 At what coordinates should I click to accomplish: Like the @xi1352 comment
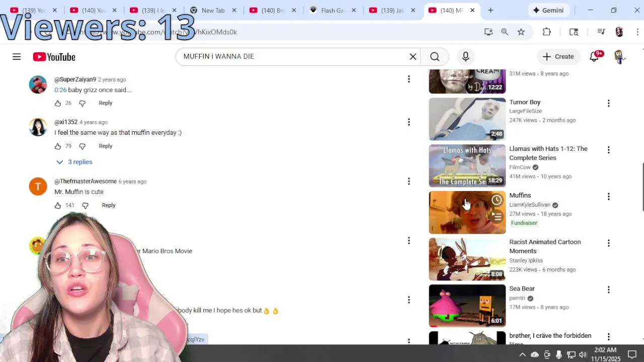click(58, 146)
